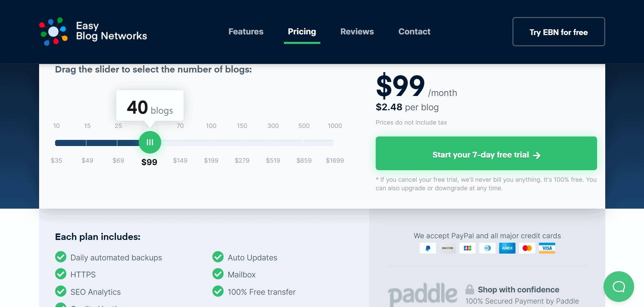Screen dimensions: 644x307
Task: Select the 100 blogs mark on slider
Action: tap(211, 126)
